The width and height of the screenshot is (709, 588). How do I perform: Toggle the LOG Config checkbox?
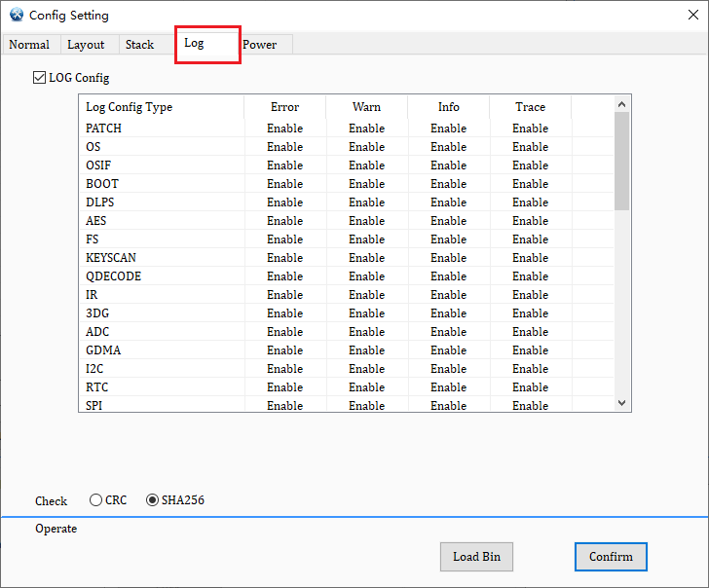tap(39, 78)
